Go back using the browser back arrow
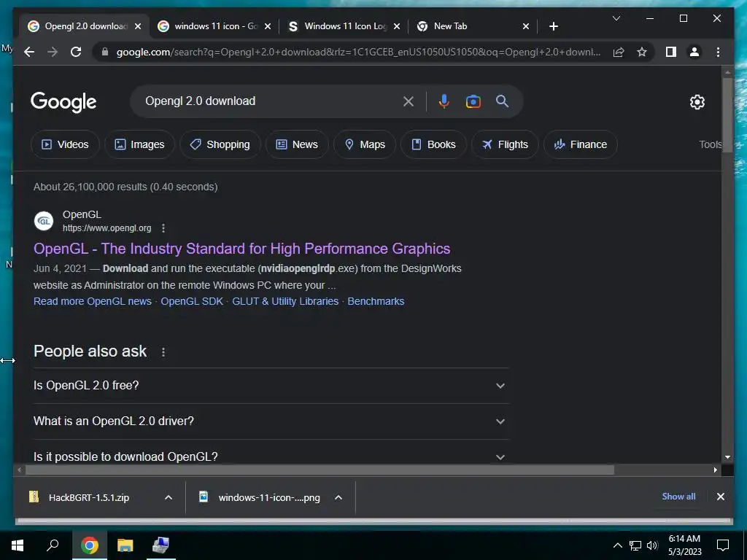This screenshot has height=560, width=747. pyautogui.click(x=29, y=52)
